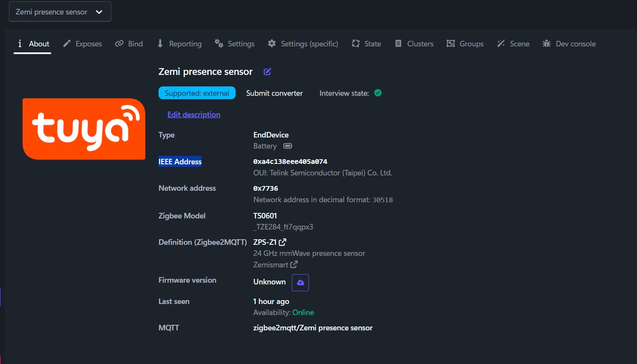Viewport: 637px width, 364px height.
Task: Click the Tuya device image
Action: click(84, 129)
